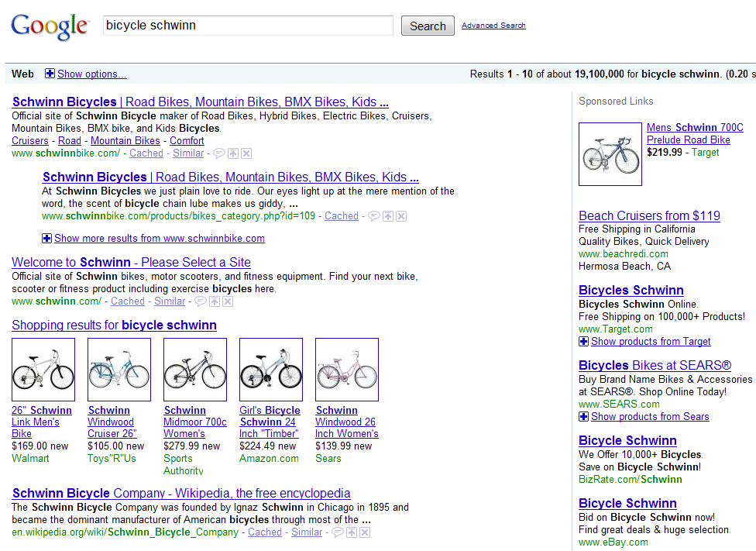The width and height of the screenshot is (756, 551).
Task: Promote the Wikipedia result with the up arrow
Action: (352, 532)
